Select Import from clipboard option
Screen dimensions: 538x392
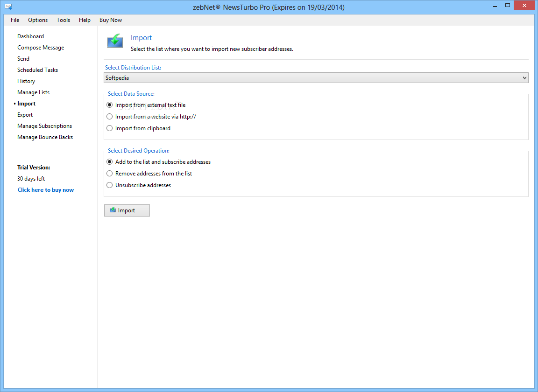coord(139,128)
